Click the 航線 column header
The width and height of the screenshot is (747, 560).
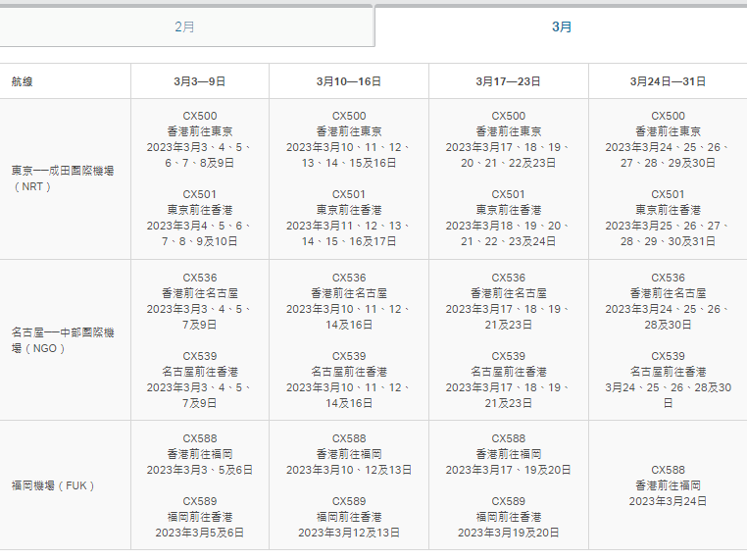point(22,81)
